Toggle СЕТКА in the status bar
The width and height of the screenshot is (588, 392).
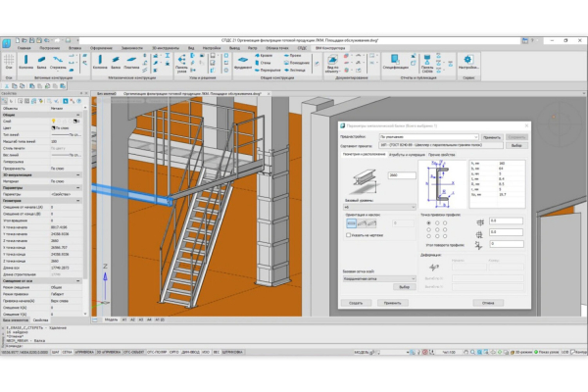67,352
